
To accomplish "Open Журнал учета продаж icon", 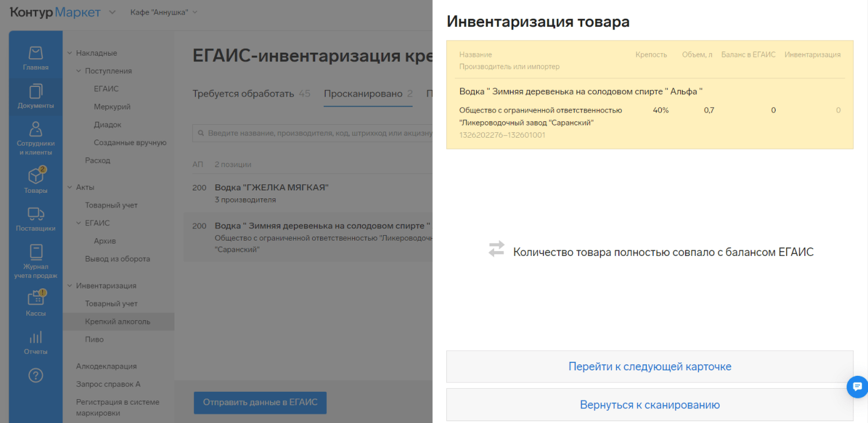I will [x=36, y=261].
